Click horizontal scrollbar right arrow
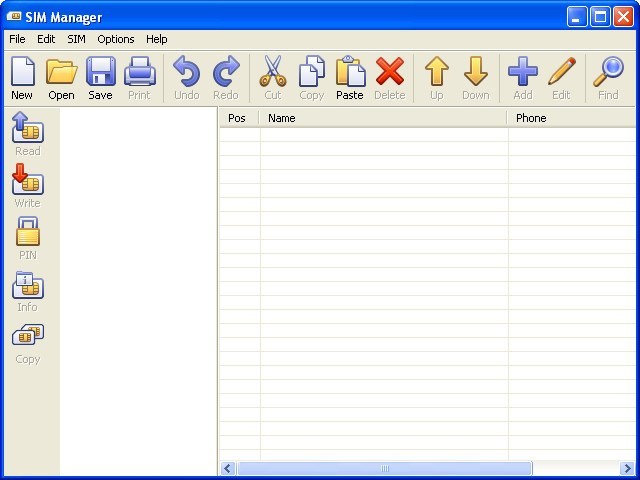The width and height of the screenshot is (640, 480). pyautogui.click(x=627, y=468)
